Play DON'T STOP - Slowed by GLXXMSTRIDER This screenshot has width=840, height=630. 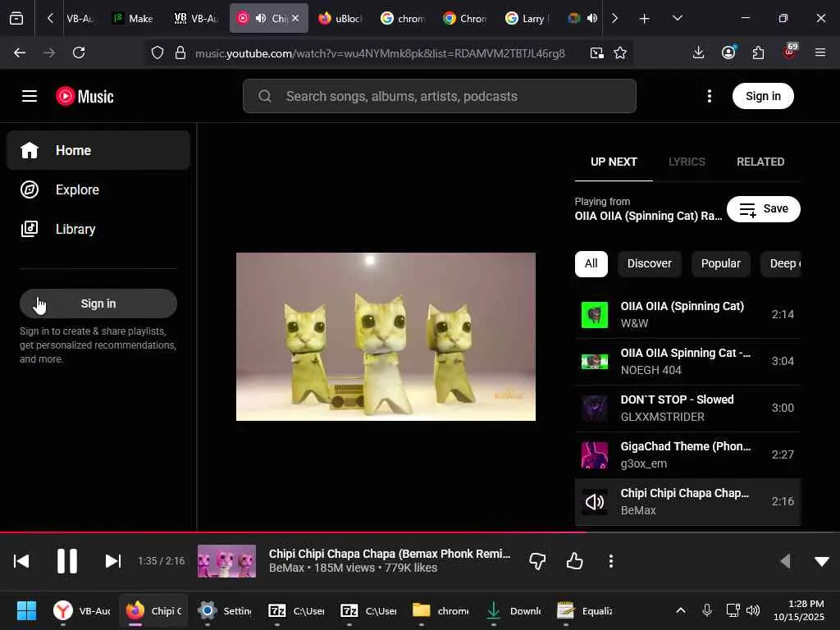[688, 409]
